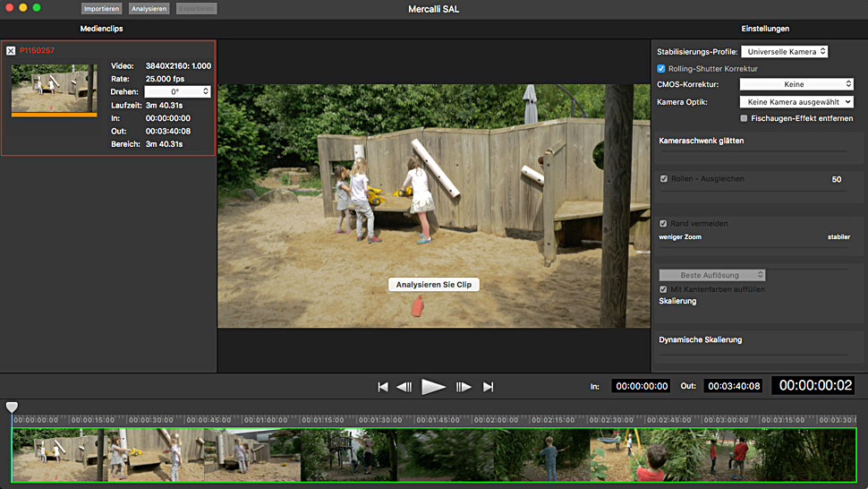Image resolution: width=868 pixels, height=489 pixels.
Task: Enable Fischaugen-Effekt entfernen checkbox
Action: pyautogui.click(x=745, y=118)
